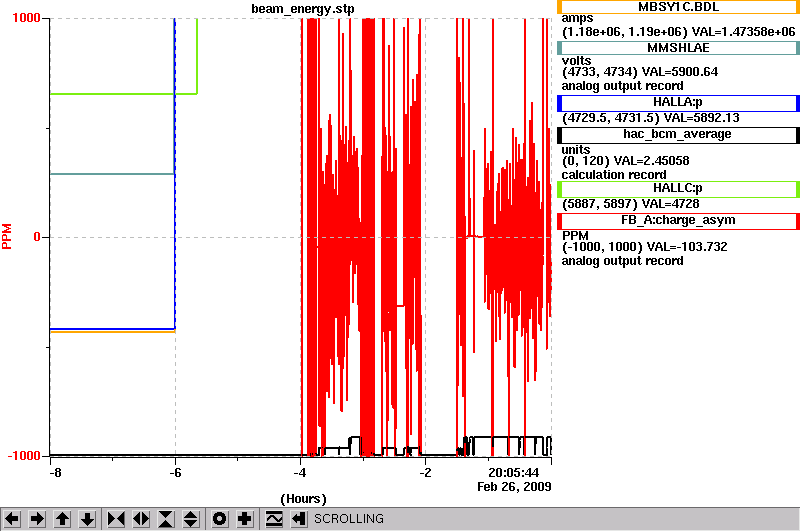The image size is (800, 531).
Task: Select the HALLC:p curve legend
Action: [678, 189]
